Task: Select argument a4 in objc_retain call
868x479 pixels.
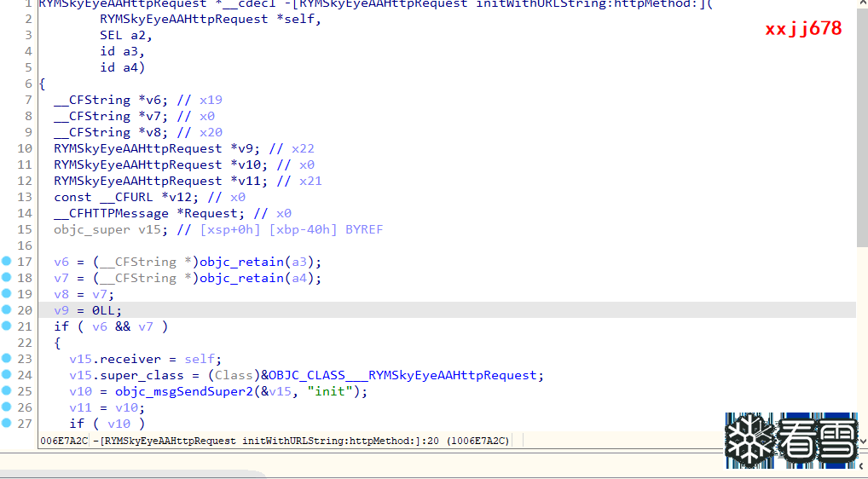Action: point(299,278)
